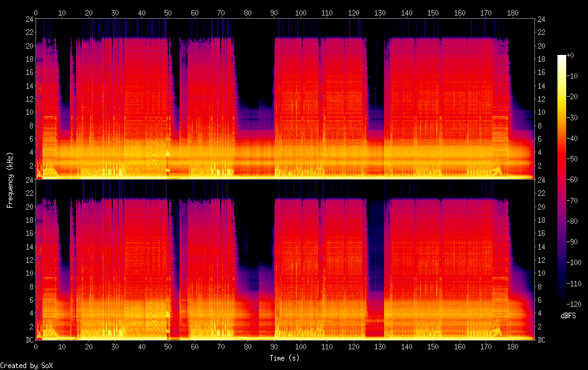Click "DC" on the right frequency axis
588x370 pixels.
click(541, 339)
